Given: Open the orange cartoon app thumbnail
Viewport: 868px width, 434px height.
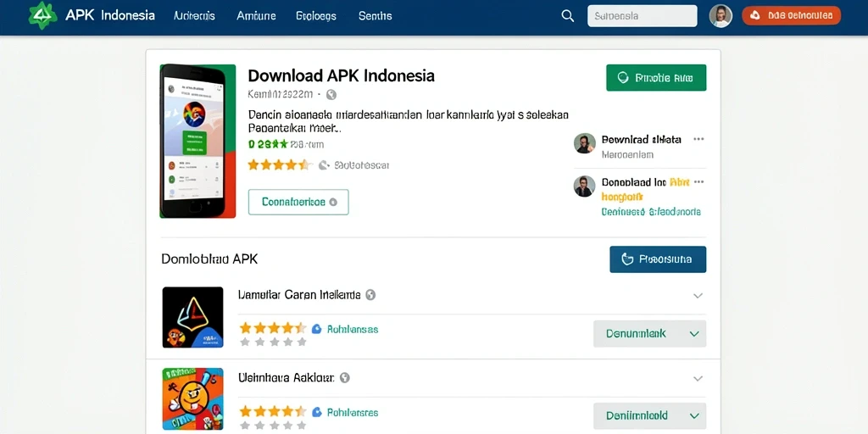Looking at the screenshot, I should click(192, 399).
